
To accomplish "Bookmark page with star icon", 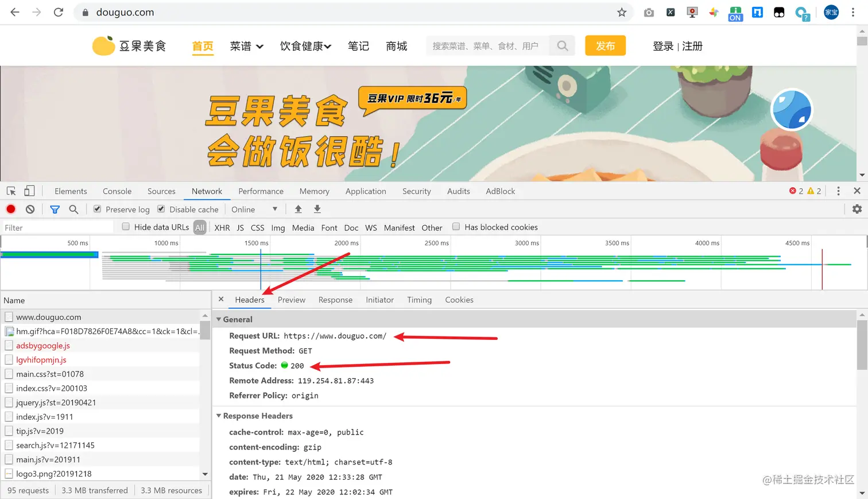I will click(622, 12).
